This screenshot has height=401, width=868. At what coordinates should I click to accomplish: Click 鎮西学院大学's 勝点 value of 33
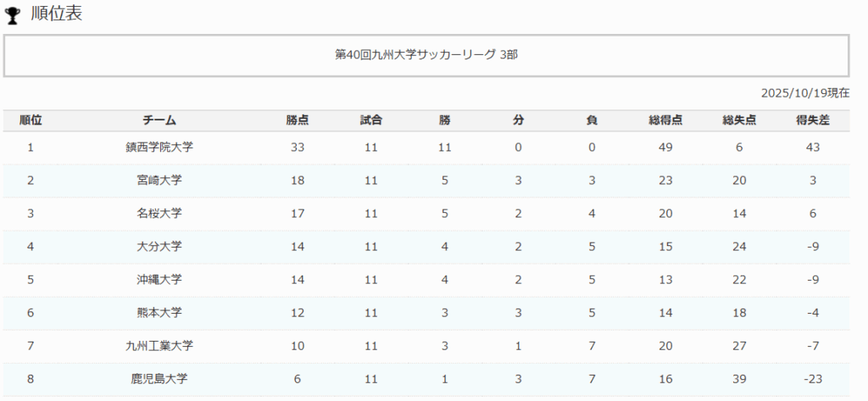point(298,148)
